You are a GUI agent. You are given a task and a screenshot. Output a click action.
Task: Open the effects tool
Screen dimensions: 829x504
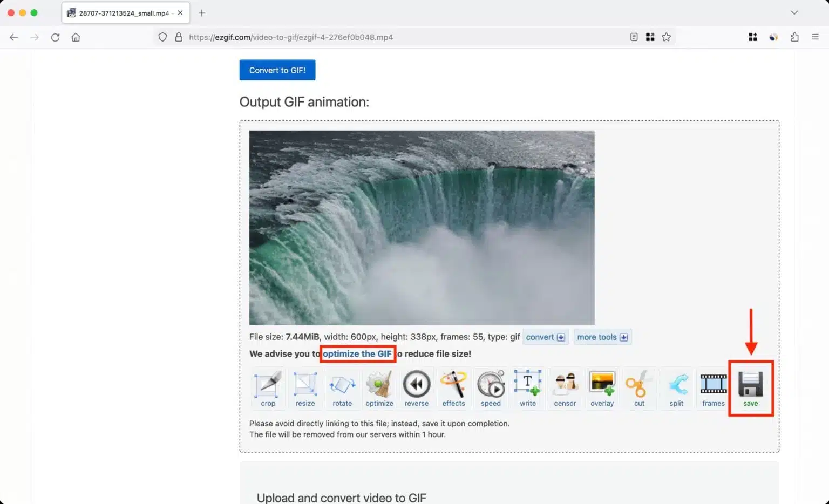(x=453, y=387)
